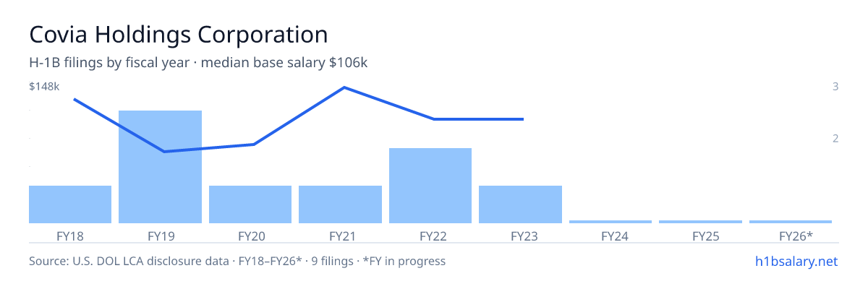Click the FY22 axis label
This screenshot has height=289, width=868.
(430, 236)
